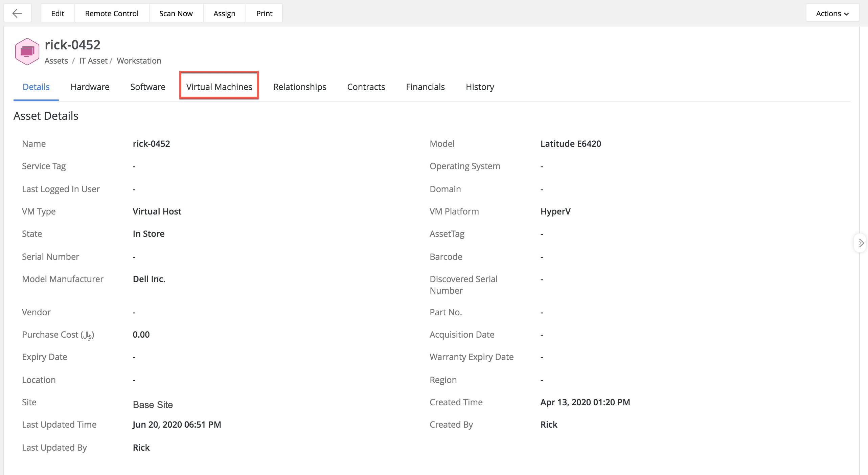
Task: Click the Assign button
Action: coord(224,13)
